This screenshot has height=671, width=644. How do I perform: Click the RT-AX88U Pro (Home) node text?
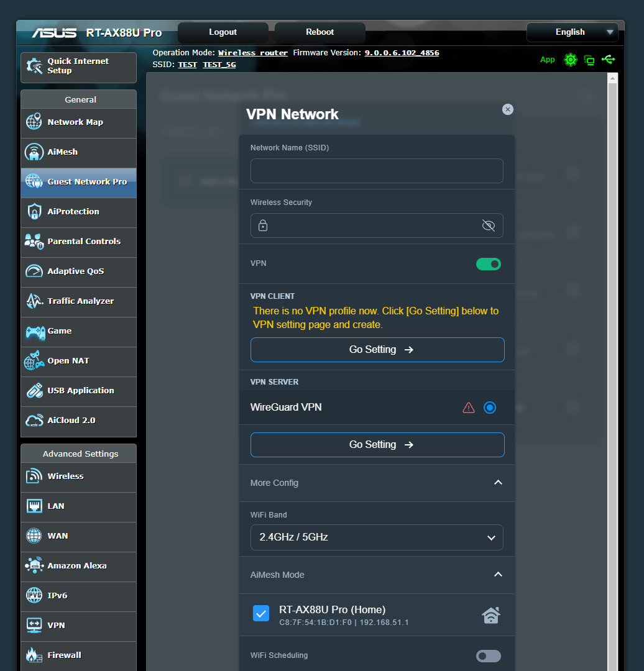pyautogui.click(x=333, y=609)
